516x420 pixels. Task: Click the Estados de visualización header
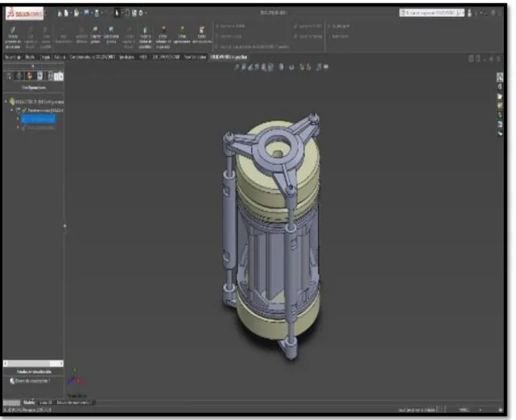34,372
